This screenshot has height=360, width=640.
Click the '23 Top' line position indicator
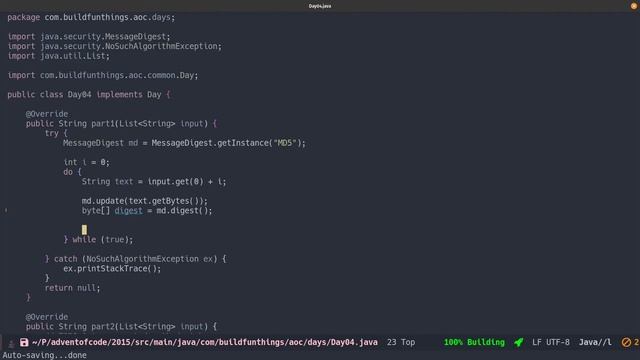tap(401, 342)
